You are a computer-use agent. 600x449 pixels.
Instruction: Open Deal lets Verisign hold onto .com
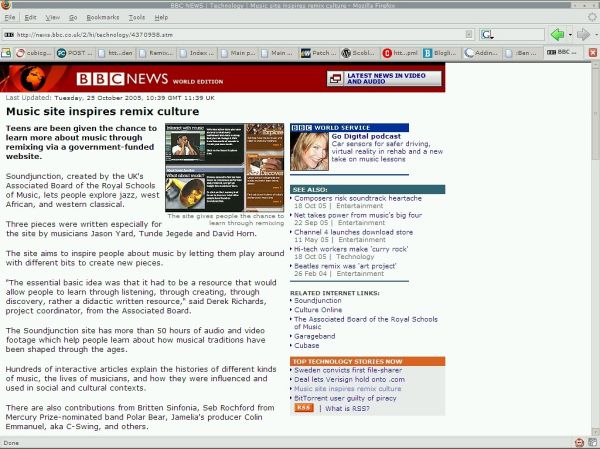[349, 379]
